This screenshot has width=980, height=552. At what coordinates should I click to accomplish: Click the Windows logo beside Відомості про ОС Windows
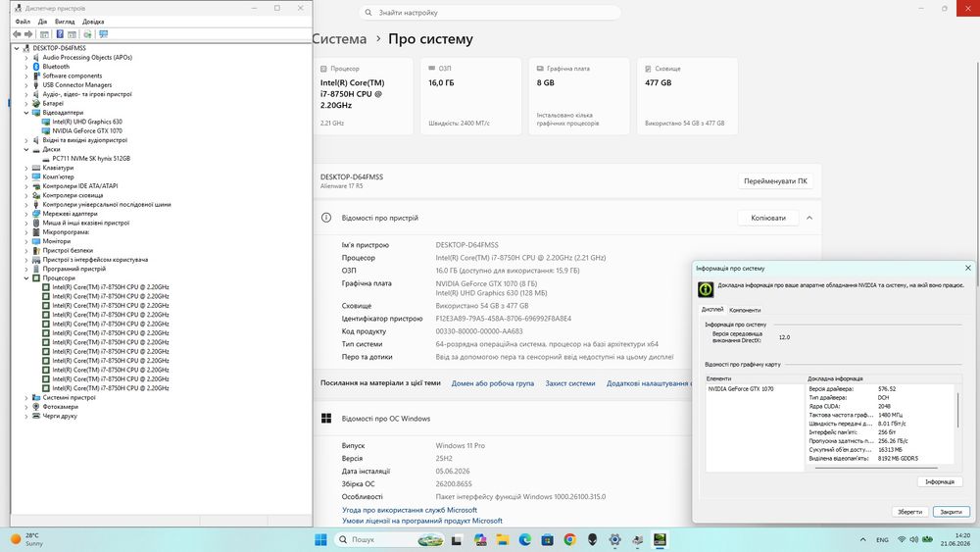(326, 419)
